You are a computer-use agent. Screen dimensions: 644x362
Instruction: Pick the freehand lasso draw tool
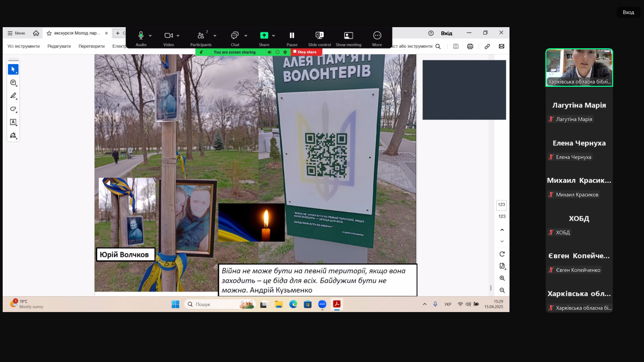click(x=13, y=109)
